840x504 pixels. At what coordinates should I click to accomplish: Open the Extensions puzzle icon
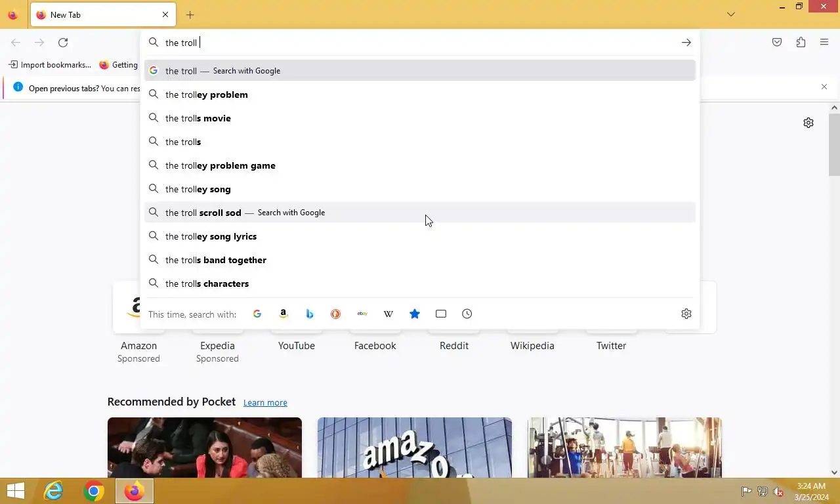click(801, 43)
